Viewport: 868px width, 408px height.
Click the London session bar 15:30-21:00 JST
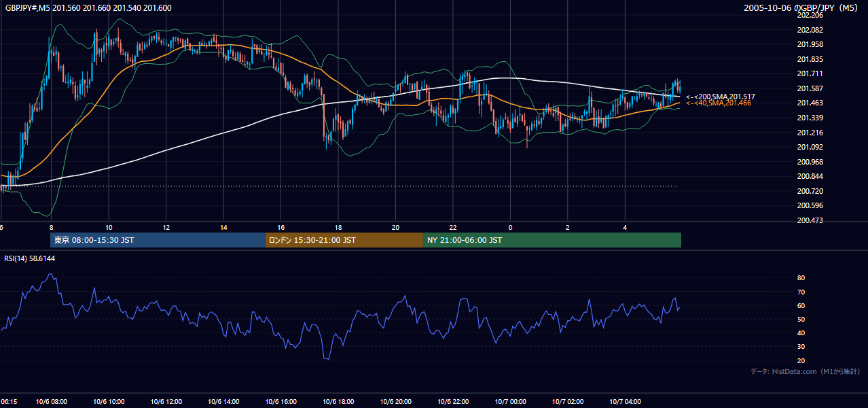point(344,240)
